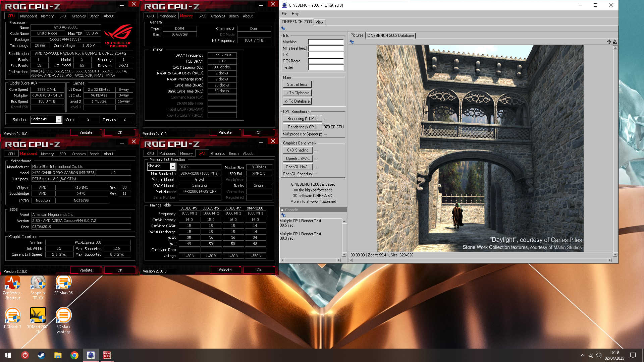Image resolution: width=644 pixels, height=362 pixels.
Task: Run Rendering (1 CPU) benchmark
Action: click(x=303, y=119)
